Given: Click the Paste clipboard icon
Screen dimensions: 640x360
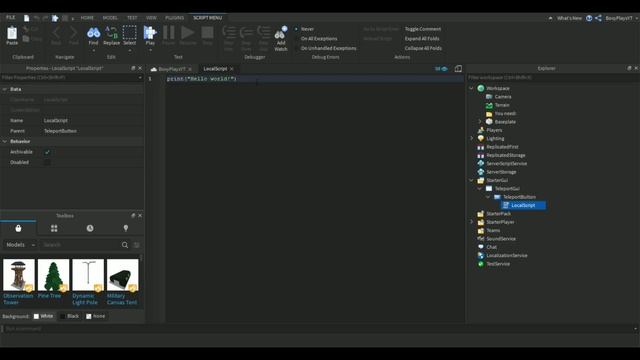Looking at the screenshot, I should 12,33.
